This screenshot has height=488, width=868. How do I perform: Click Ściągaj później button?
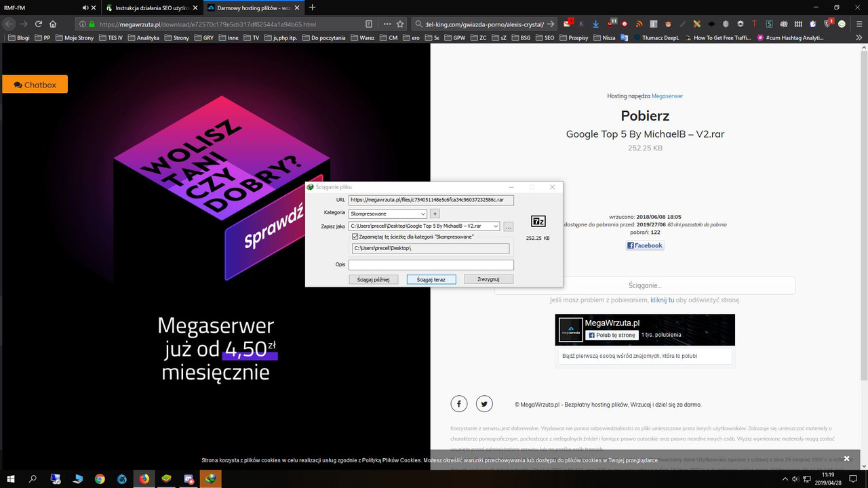pyautogui.click(x=373, y=279)
